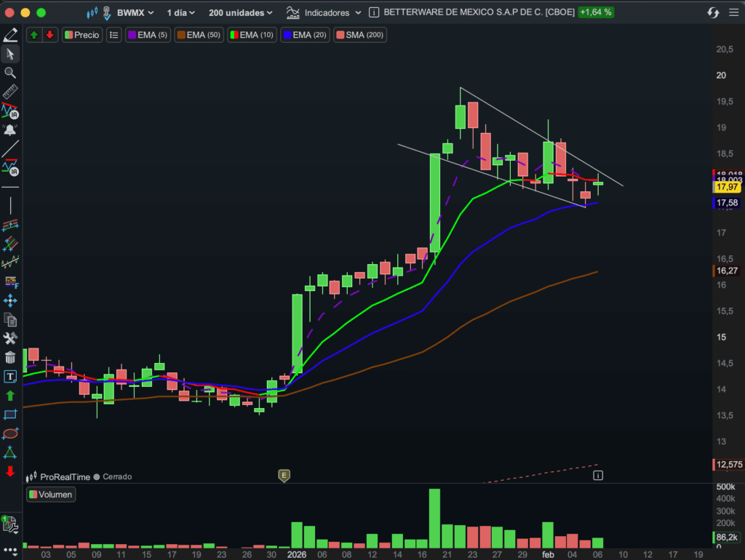Screen dimensions: 745x560
Task: Select the triangle drawing tool
Action: [x=10, y=452]
